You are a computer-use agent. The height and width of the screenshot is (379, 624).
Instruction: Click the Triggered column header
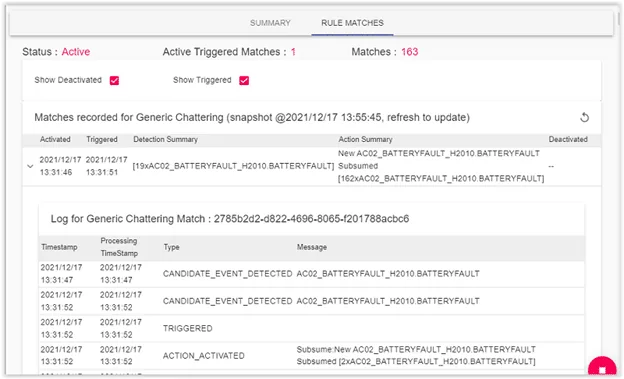point(102,139)
